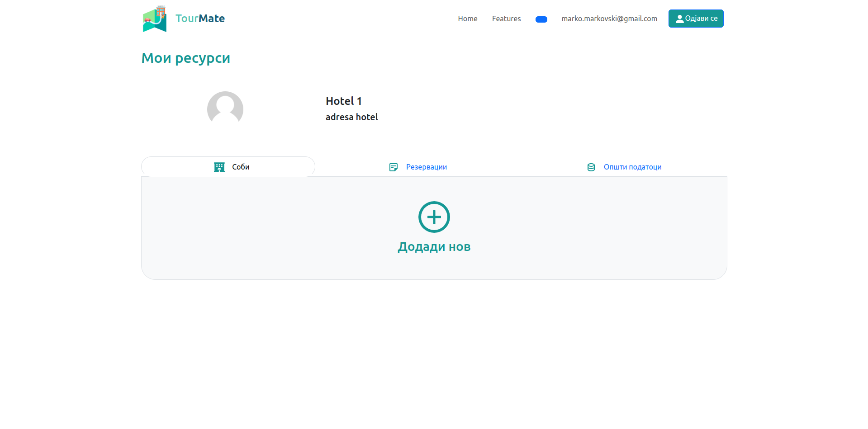This screenshot has width=868, height=429.
Task: Toggle the blue pill switch in navbar
Action: click(541, 19)
